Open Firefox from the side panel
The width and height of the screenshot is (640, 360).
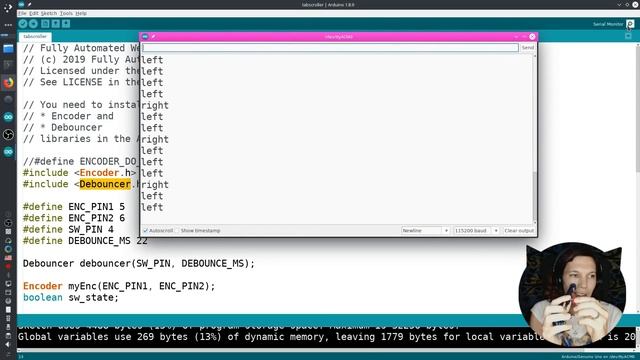coord(8,82)
